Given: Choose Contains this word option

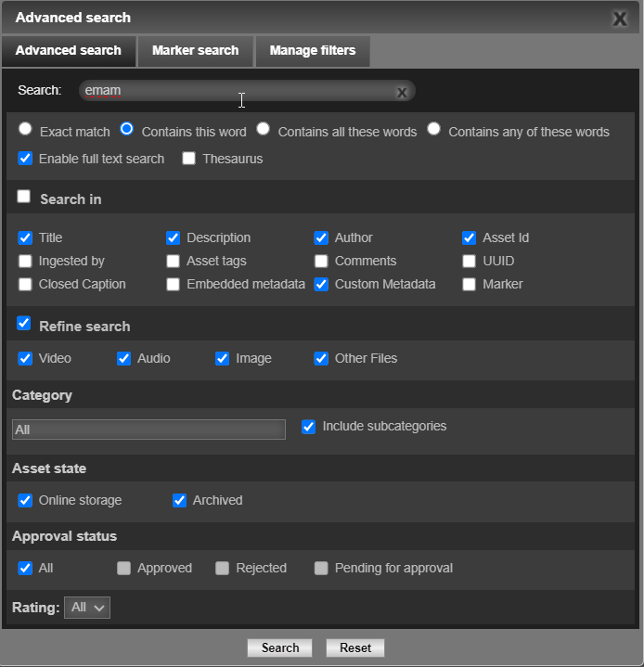Looking at the screenshot, I should pos(126,128).
